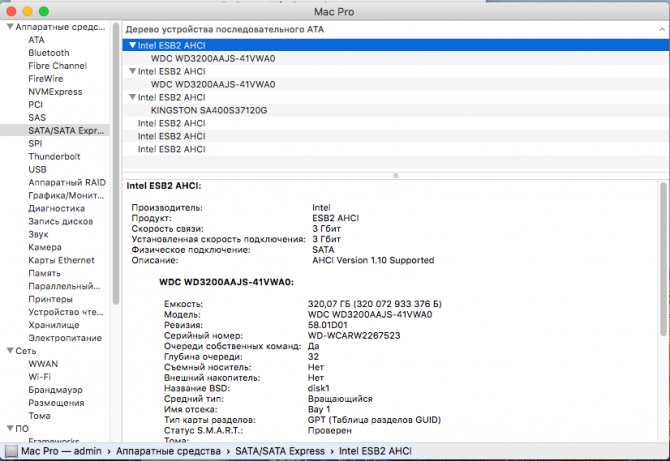Click the capacity value 320,07 ГБ
This screenshot has height=461, width=670.
click(329, 304)
